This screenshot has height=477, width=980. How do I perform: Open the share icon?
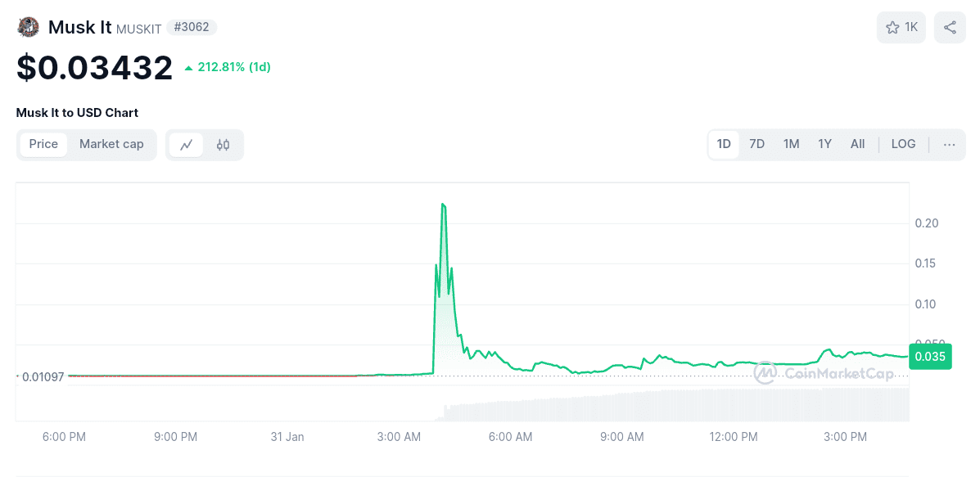tap(950, 27)
